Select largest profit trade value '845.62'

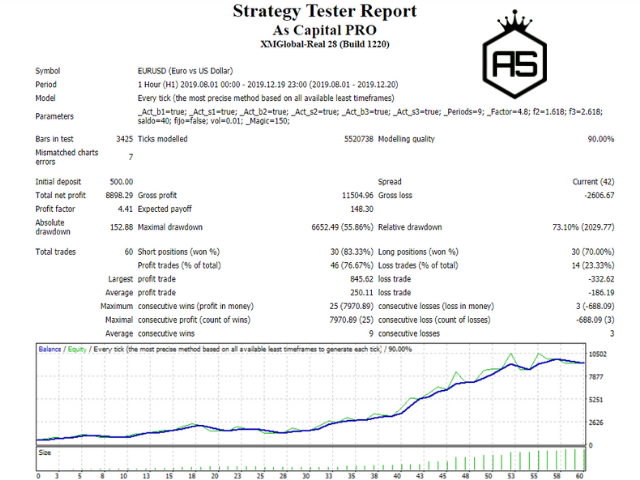362,279
